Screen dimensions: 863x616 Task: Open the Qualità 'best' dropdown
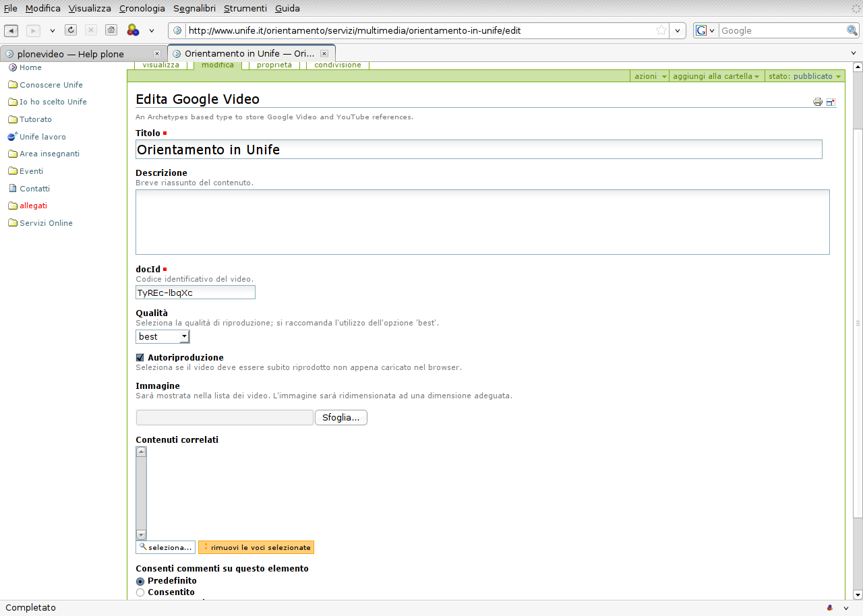(x=162, y=336)
